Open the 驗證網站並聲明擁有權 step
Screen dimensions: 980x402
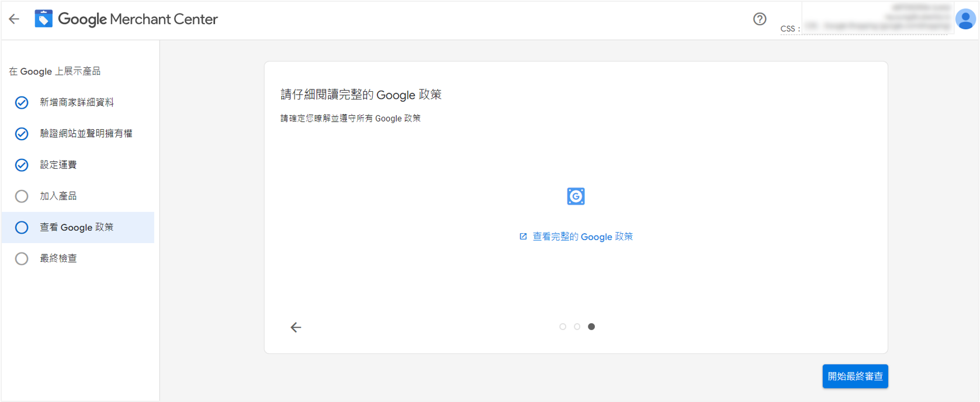pyautogui.click(x=78, y=134)
